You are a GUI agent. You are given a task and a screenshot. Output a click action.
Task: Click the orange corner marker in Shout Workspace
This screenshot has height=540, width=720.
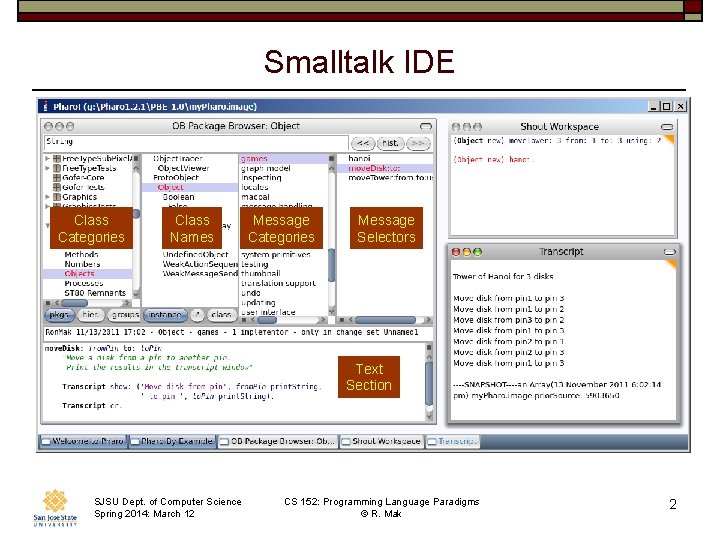pyautogui.click(x=669, y=140)
